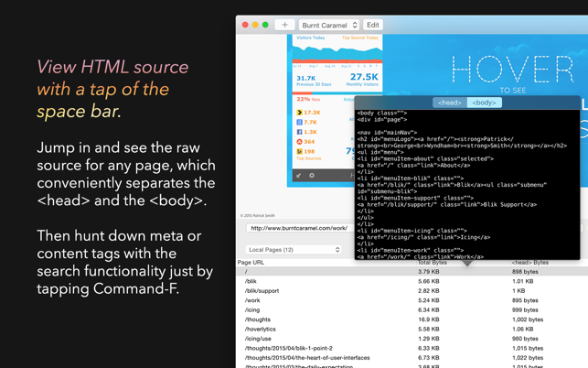Viewport: 588px width, 368px height.
Task: Click the HOVER heading in the page preview
Action: [513, 70]
